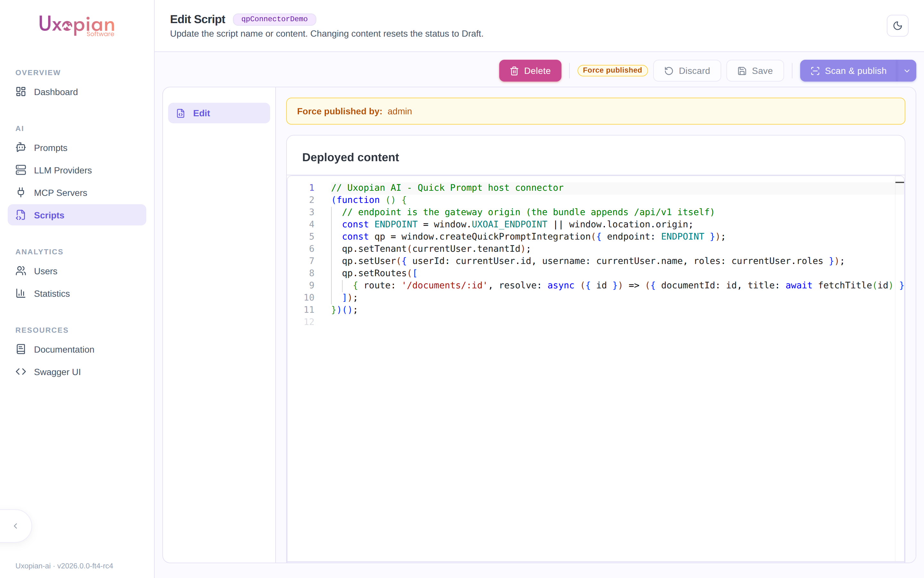Click the Scripts file-code icon

[x=21, y=215]
